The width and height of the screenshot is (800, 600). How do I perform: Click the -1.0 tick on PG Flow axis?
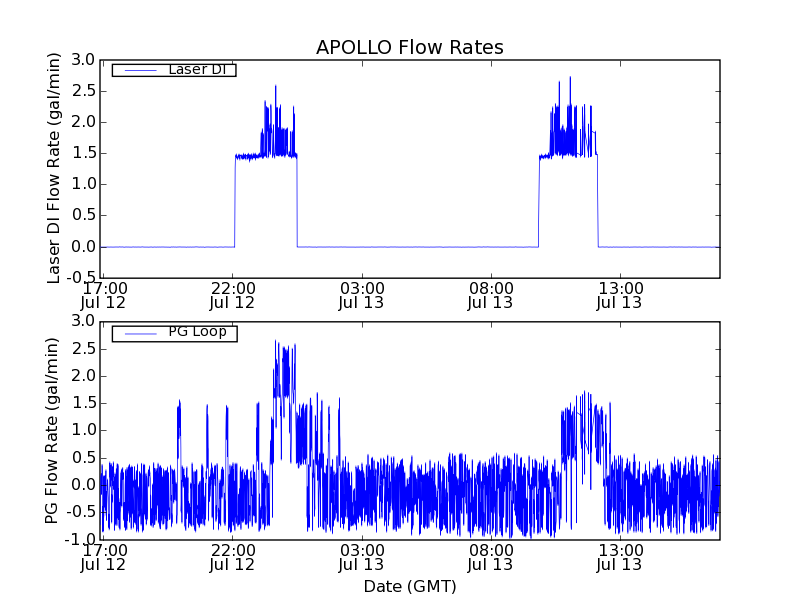80,539
